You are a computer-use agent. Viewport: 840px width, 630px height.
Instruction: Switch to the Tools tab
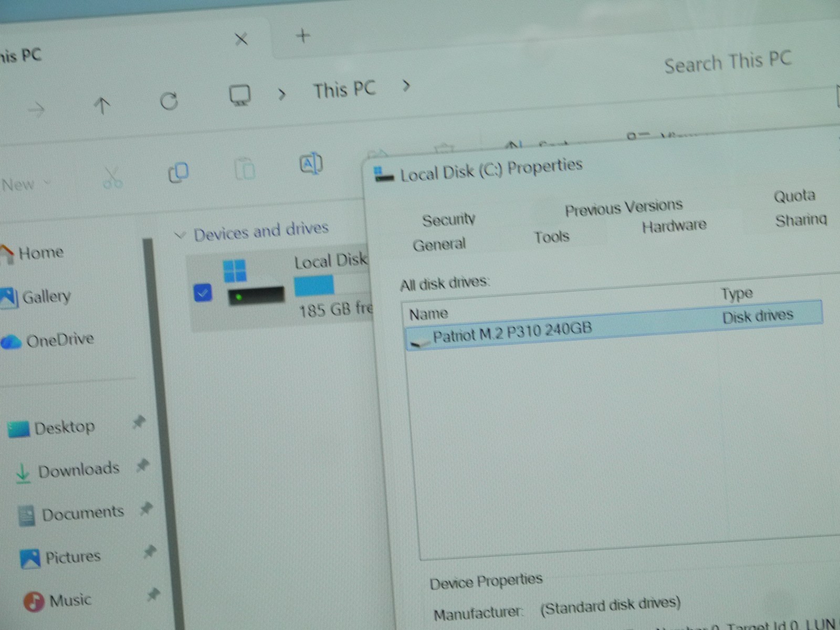pyautogui.click(x=551, y=237)
